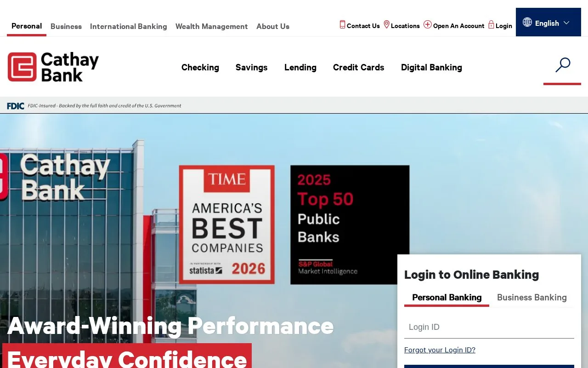Screen dimensions: 588x368
Task: Open the About Us tab
Action: [x=273, y=27]
